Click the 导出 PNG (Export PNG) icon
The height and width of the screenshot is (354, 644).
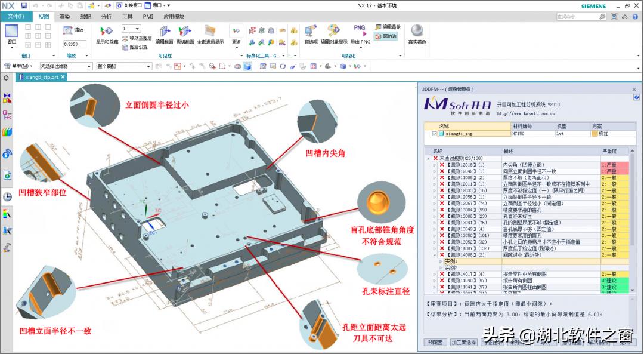click(360, 32)
